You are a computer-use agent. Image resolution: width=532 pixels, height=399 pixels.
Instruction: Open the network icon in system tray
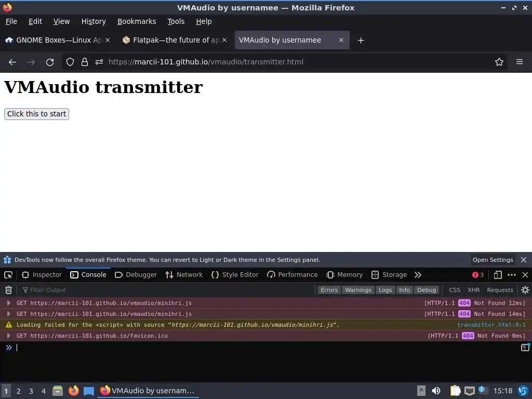point(470,391)
